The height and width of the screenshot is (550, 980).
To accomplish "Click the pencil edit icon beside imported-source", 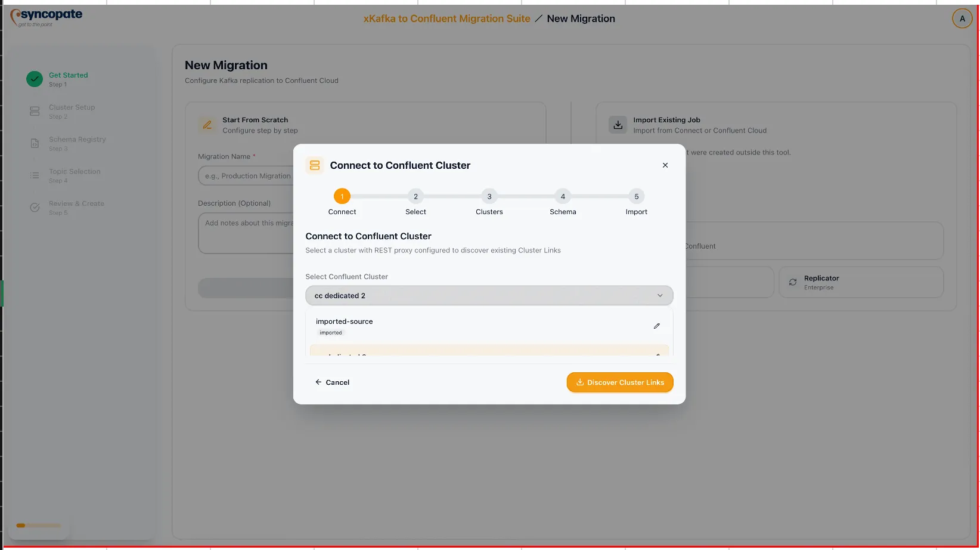I will click(656, 326).
